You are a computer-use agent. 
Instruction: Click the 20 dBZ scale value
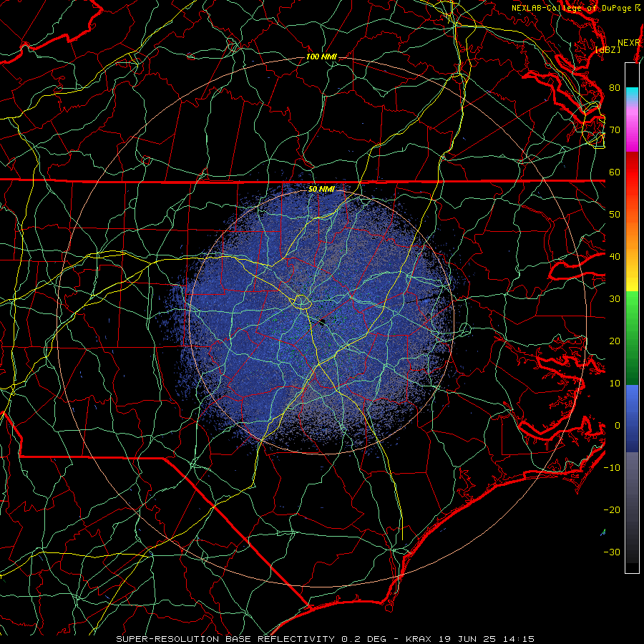pos(615,341)
